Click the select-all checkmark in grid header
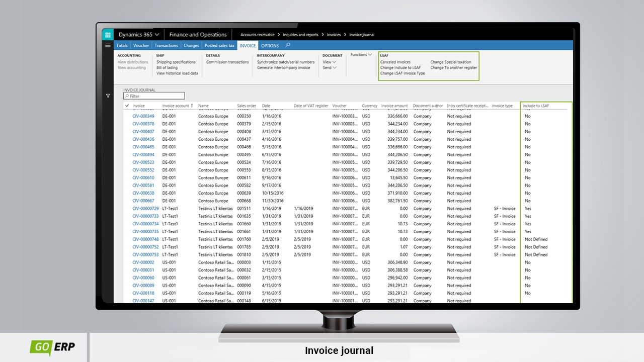 coord(127,106)
